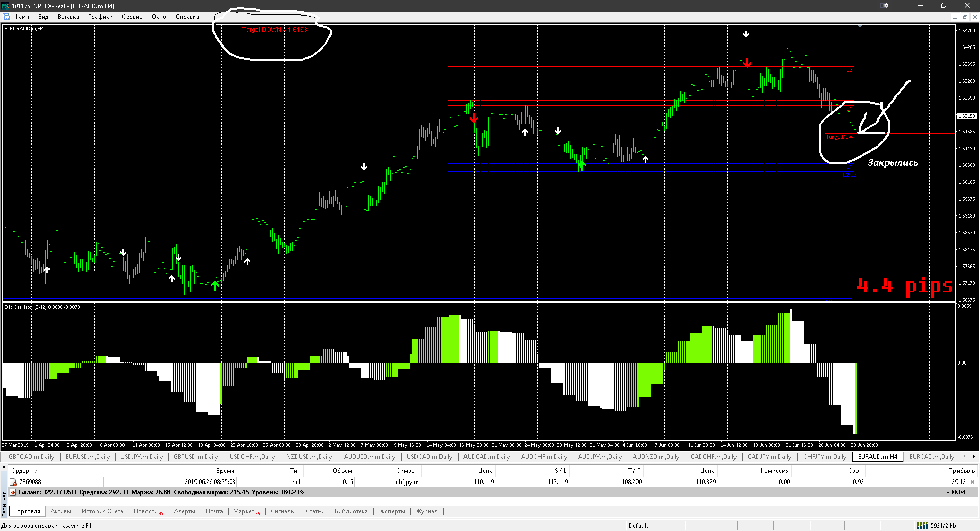Open the Новости tab in terminal
Screen dimensions: 980x531
click(x=146, y=511)
